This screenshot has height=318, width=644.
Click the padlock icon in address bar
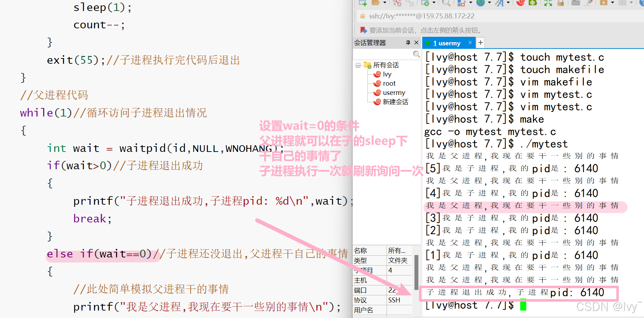coord(362,16)
